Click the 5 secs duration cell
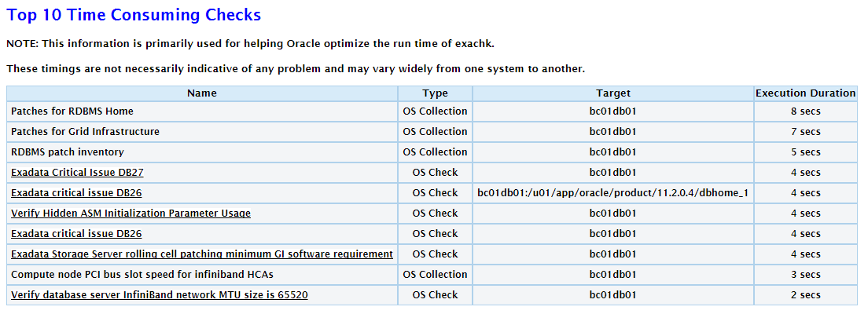Image resolution: width=868 pixels, height=314 pixels. click(x=805, y=152)
